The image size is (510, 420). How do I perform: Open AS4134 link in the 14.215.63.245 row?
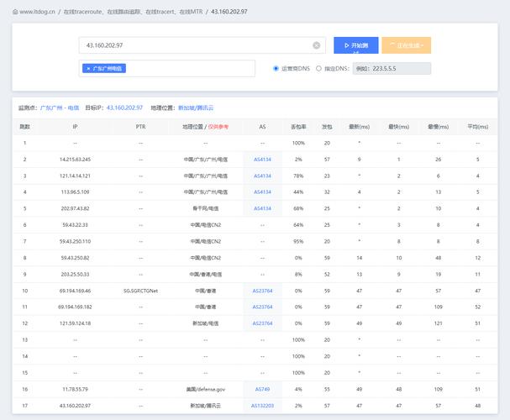coord(262,160)
